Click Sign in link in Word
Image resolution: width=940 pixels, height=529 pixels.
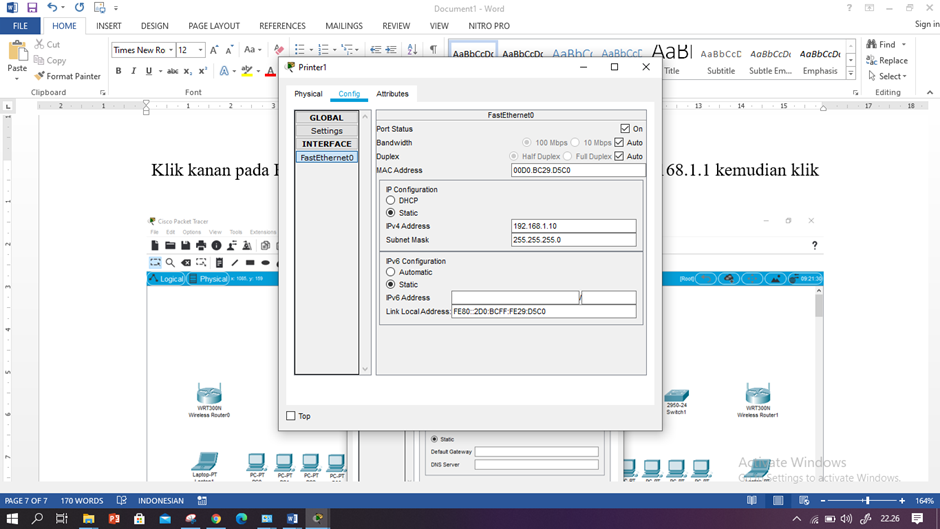[927, 24]
